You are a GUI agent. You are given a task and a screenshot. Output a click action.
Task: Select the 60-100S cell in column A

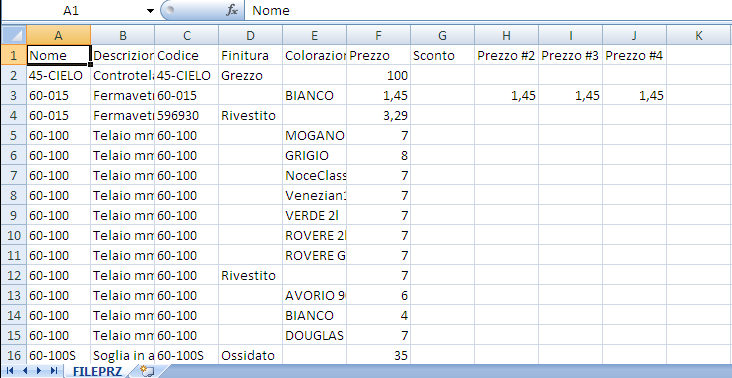58,356
